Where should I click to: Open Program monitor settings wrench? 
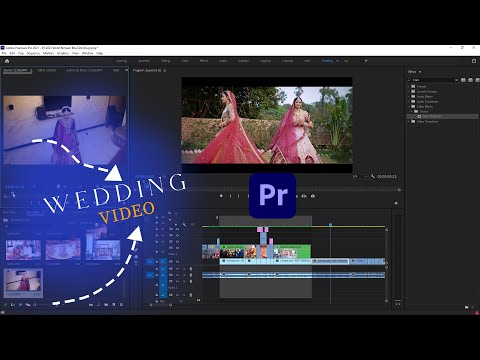pyautogui.click(x=373, y=176)
